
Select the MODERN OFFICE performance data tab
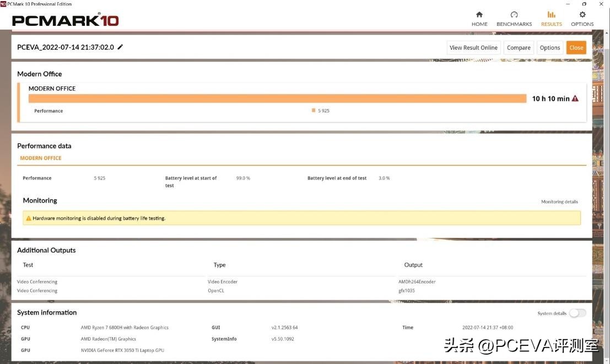(41, 158)
